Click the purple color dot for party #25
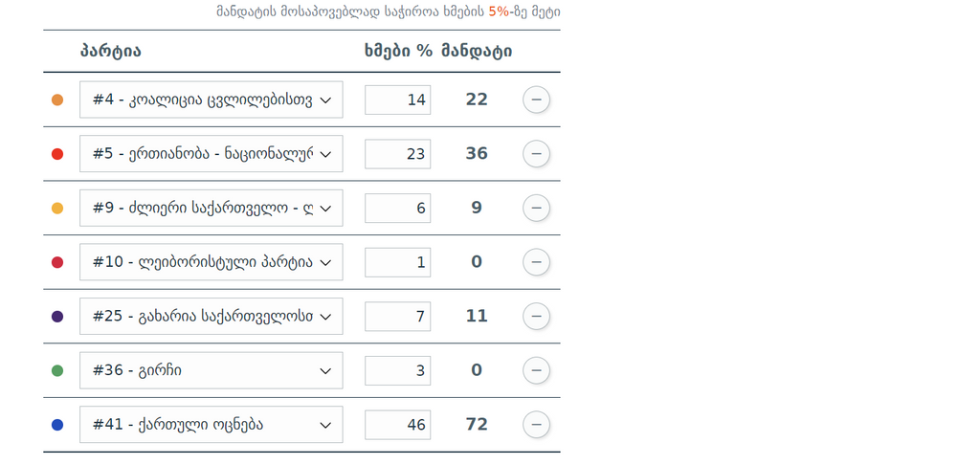The image size is (980, 465). 57,316
